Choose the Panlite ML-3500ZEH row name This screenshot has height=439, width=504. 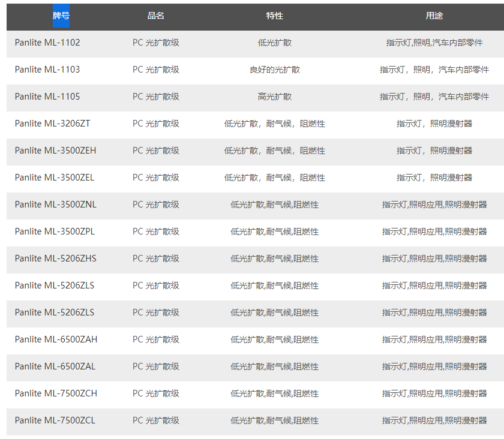[x=55, y=151]
